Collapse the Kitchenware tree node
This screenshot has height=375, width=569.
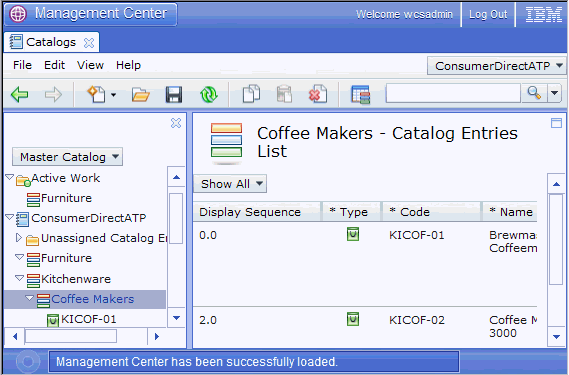tap(20, 278)
